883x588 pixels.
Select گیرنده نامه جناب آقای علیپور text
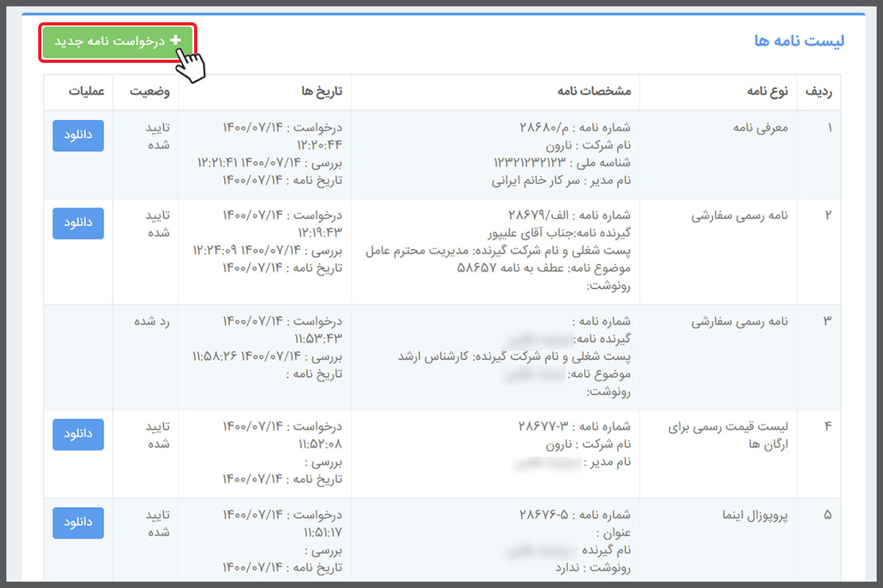559,232
